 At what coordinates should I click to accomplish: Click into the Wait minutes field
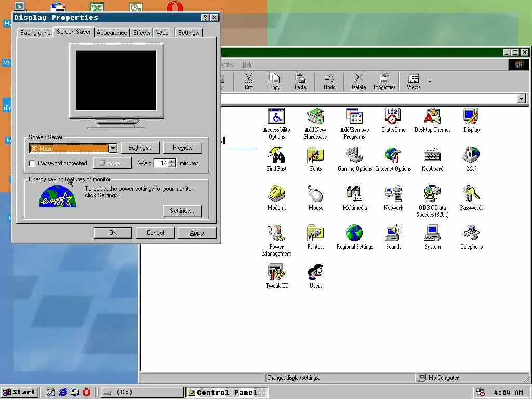[162, 163]
